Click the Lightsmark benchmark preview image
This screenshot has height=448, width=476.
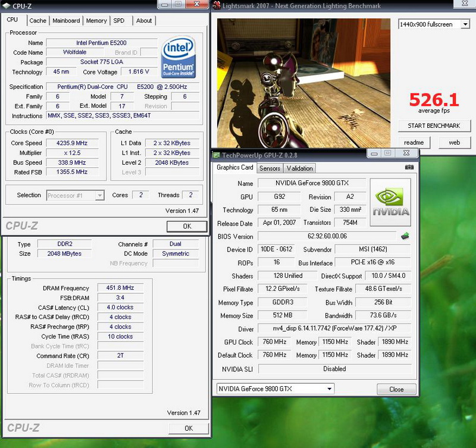(x=303, y=83)
